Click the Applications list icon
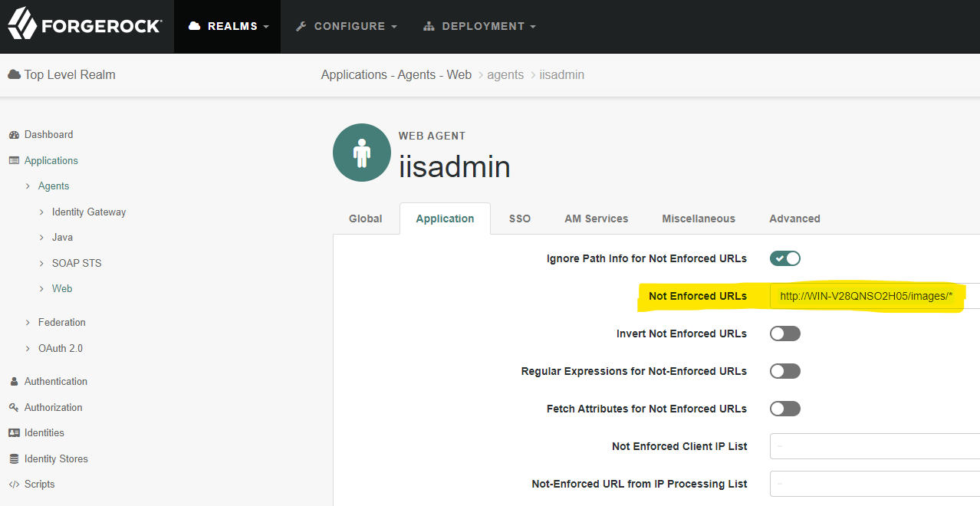This screenshot has height=506, width=980. 14,161
